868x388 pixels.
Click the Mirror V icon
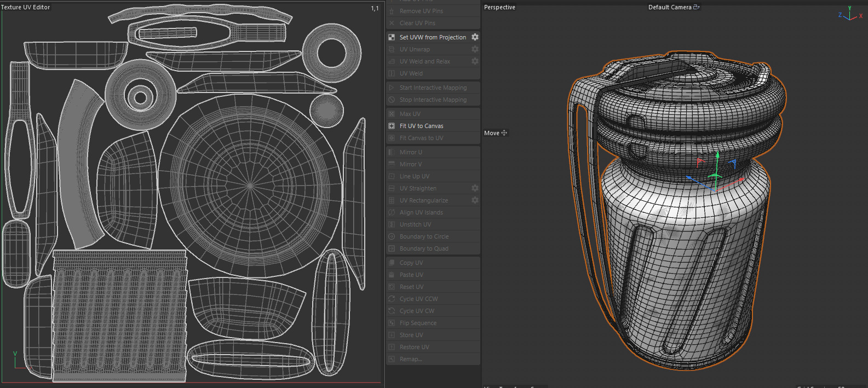coord(392,164)
